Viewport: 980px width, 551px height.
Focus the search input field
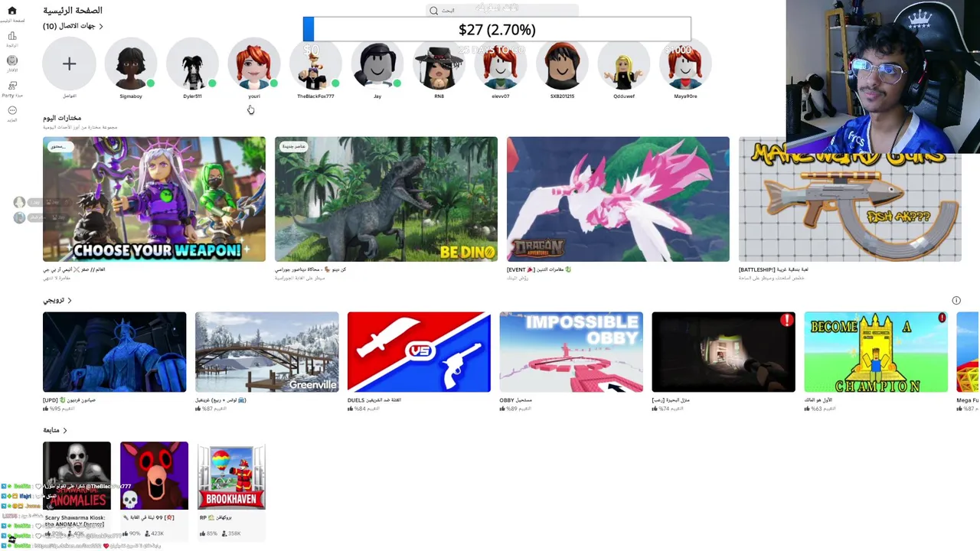tap(502, 11)
